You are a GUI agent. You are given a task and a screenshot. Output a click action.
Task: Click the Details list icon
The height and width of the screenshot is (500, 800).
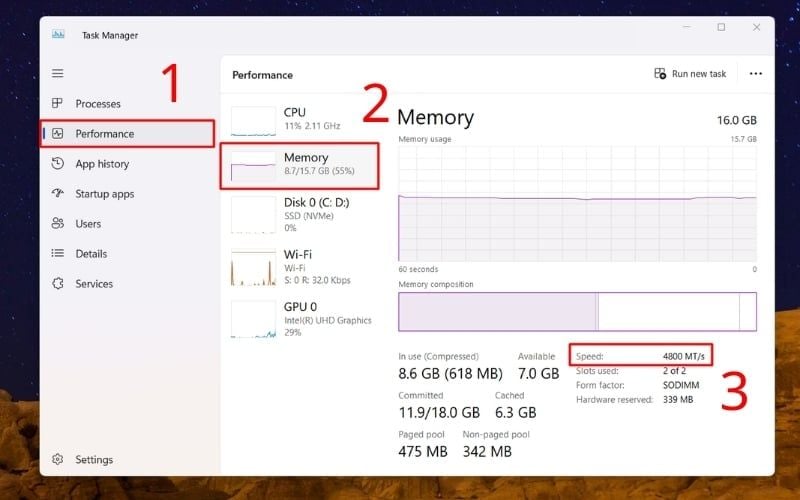tap(57, 254)
